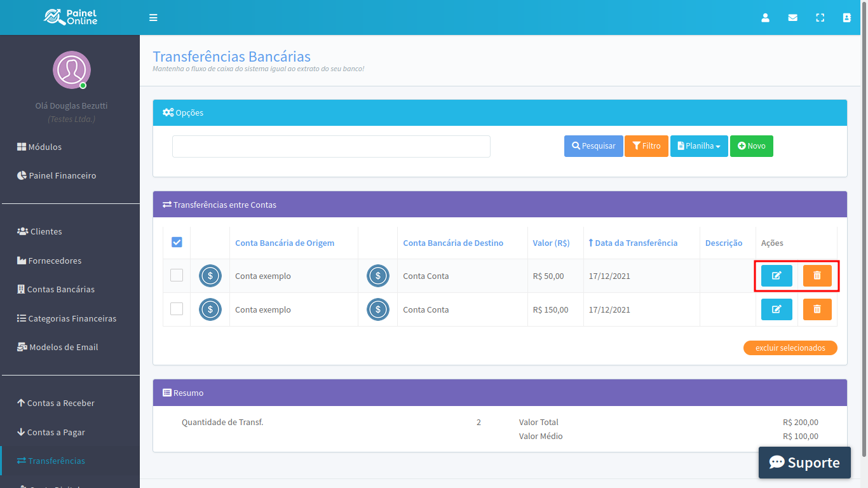Sort by Descrição column header
This screenshot has width=868, height=488.
point(724,243)
